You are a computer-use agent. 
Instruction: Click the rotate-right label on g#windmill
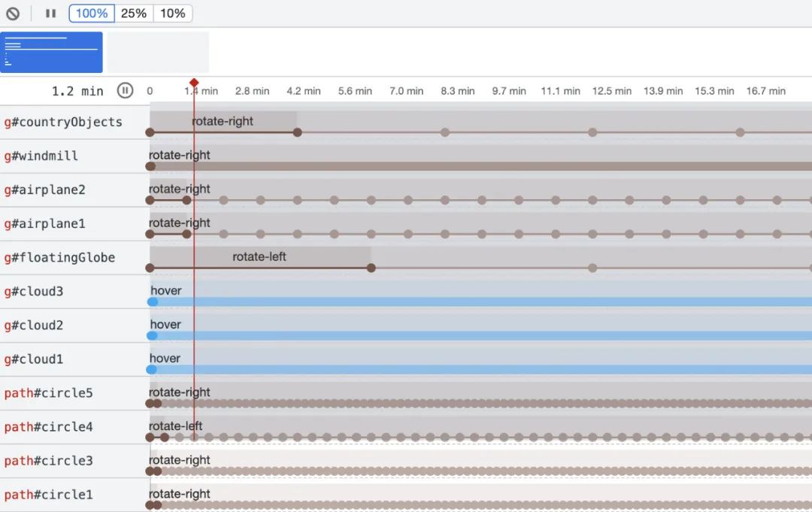180,155
